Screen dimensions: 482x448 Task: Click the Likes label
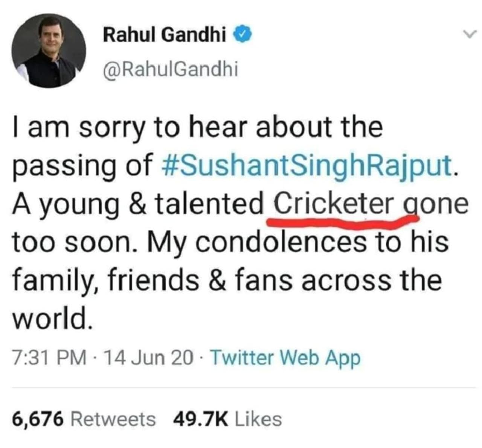pos(258,419)
